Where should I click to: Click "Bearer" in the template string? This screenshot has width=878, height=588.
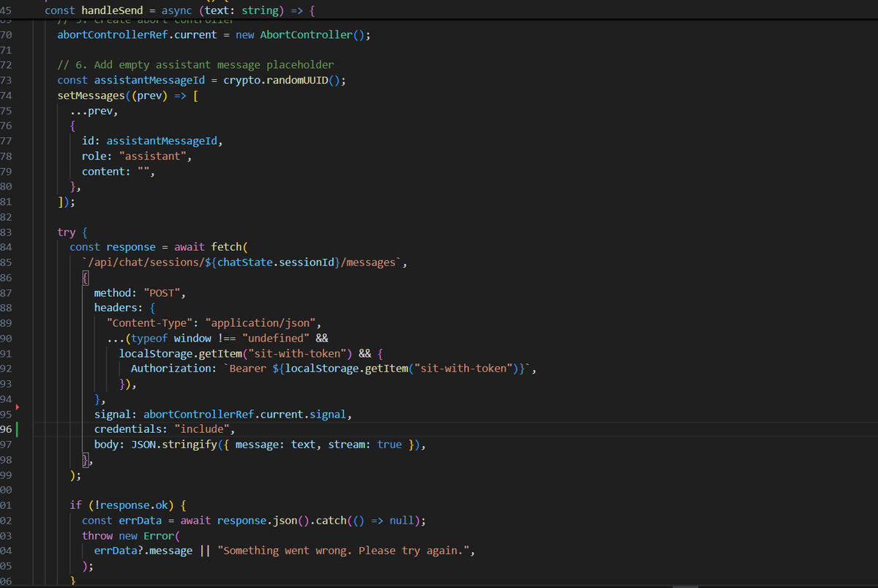(x=247, y=369)
